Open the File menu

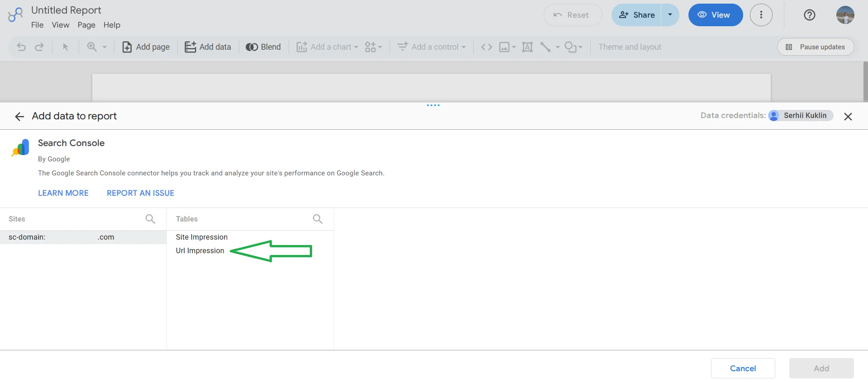coord(38,25)
